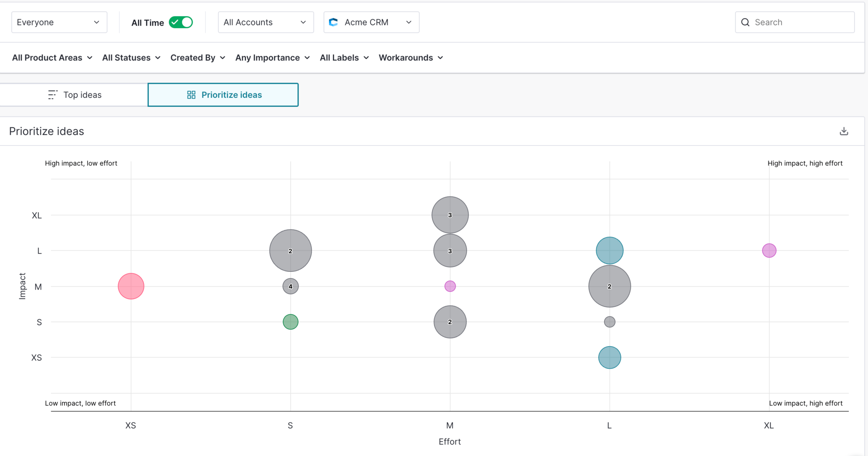Switch to the Top ideas tab

point(74,95)
